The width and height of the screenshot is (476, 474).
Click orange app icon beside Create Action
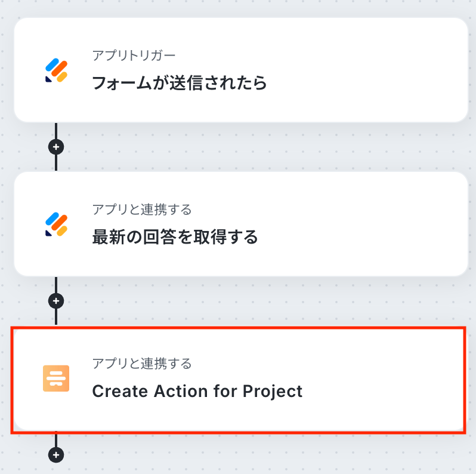pos(57,378)
